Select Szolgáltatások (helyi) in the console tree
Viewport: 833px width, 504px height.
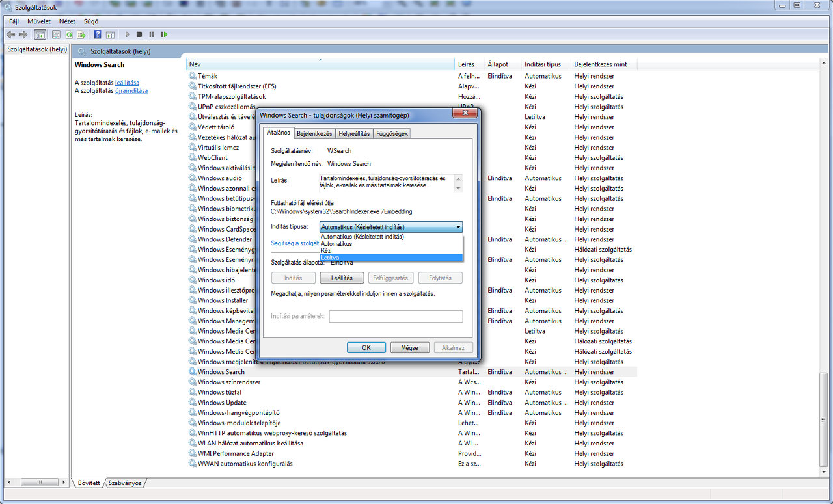(x=37, y=49)
